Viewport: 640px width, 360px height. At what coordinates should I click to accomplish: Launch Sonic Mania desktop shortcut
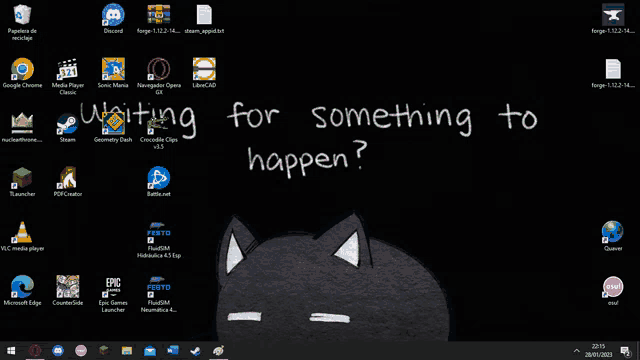tap(113, 73)
